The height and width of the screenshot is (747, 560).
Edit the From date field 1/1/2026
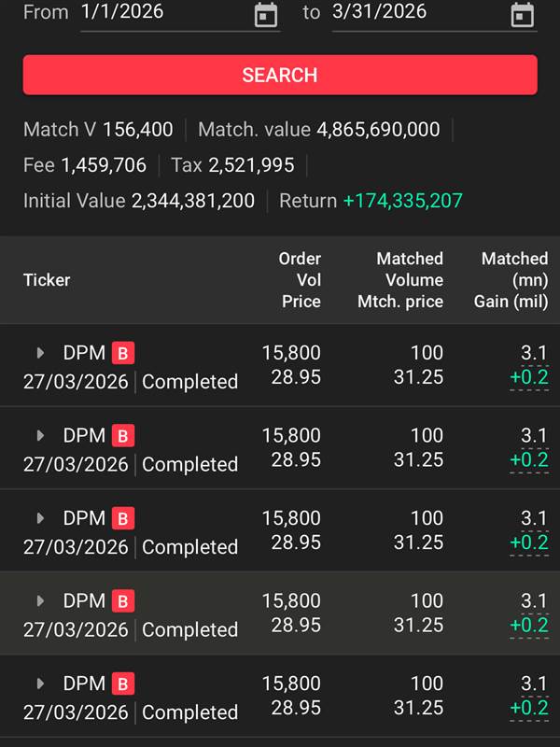pos(159,12)
